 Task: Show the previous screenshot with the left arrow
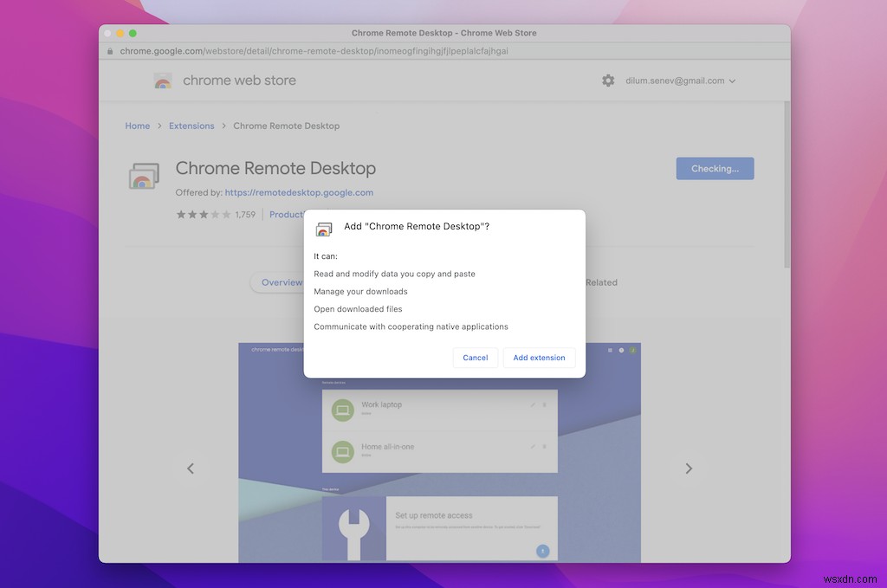(x=190, y=468)
